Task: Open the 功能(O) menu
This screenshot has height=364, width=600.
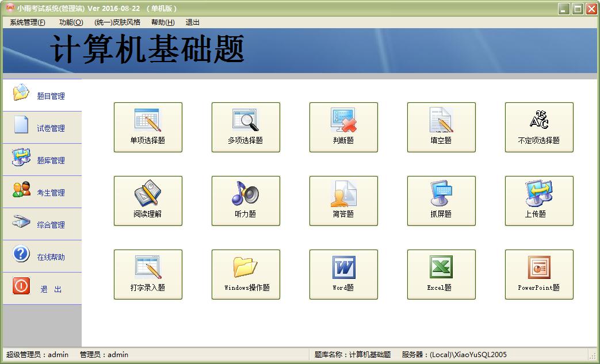Action: point(71,22)
